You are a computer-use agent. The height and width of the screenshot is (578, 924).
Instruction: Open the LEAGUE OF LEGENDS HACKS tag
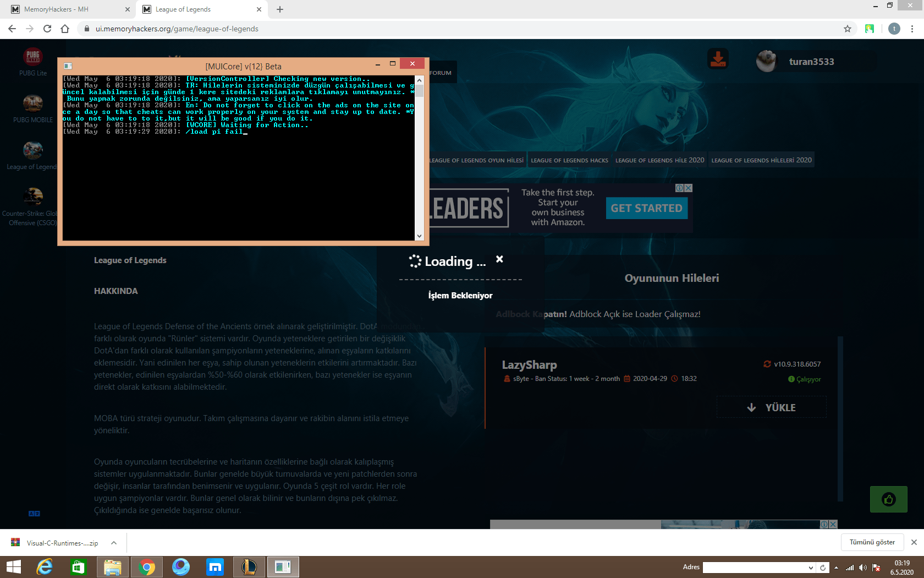[x=570, y=160]
